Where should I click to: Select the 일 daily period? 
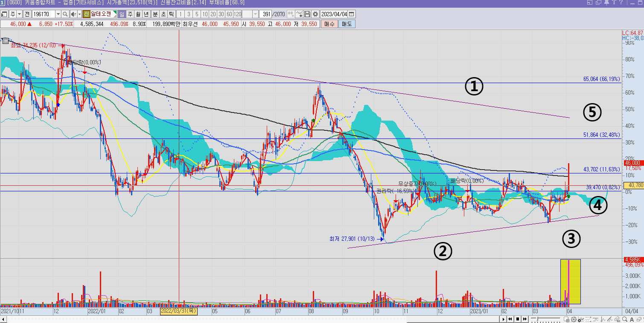coord(122,14)
